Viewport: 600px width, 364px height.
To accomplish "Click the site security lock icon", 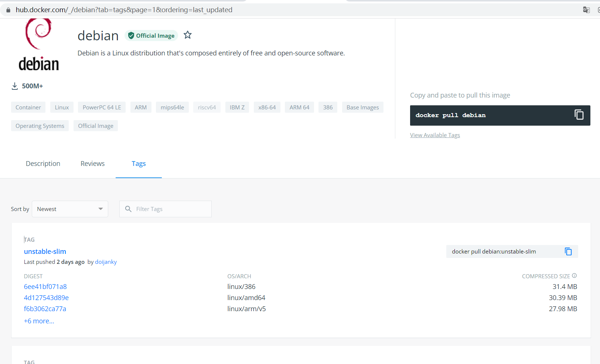I will click(8, 10).
